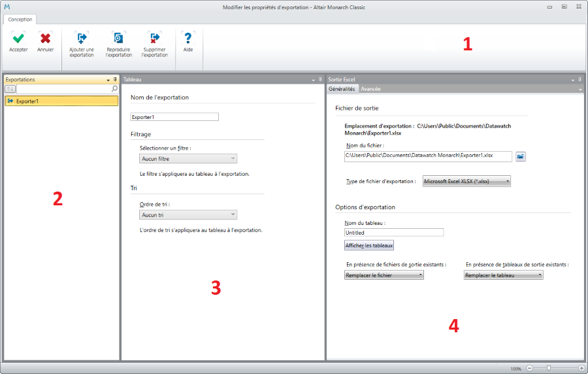Click the Annuler red X icon

tap(45, 39)
